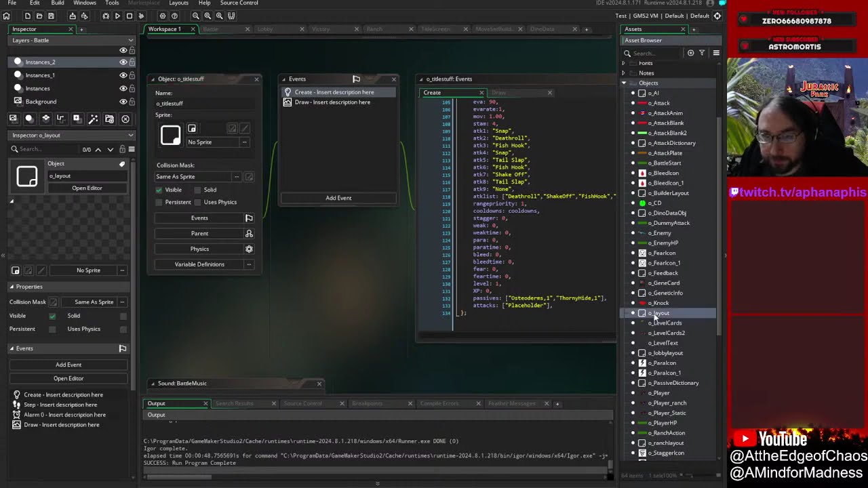Viewport: 868px width, 488px height.
Task: Open Variable Definitions ellipsis button
Action: point(249,264)
